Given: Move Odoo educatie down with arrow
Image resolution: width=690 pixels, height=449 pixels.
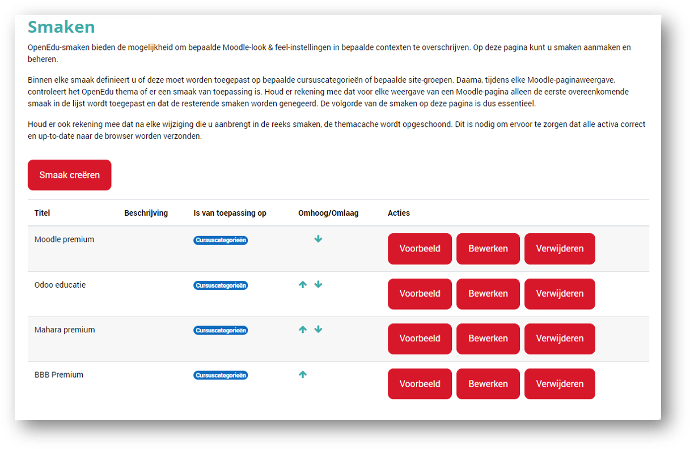Looking at the screenshot, I should (318, 285).
